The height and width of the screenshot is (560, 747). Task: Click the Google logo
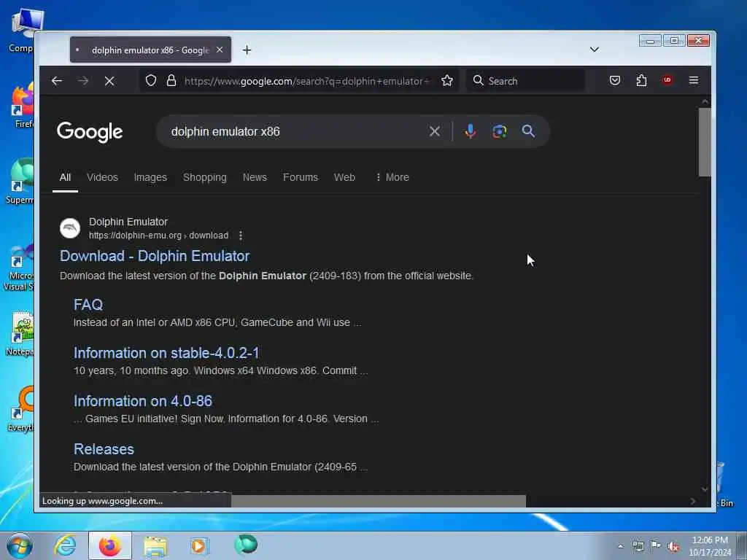point(90,132)
